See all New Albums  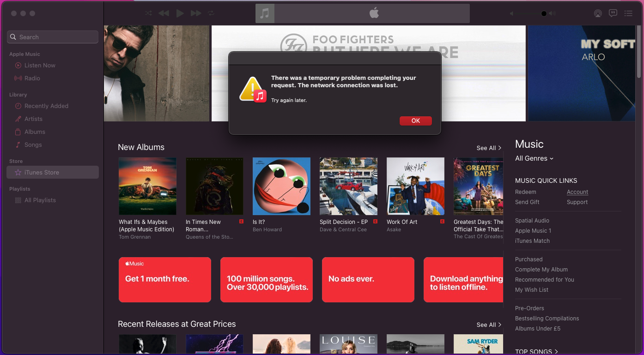489,148
